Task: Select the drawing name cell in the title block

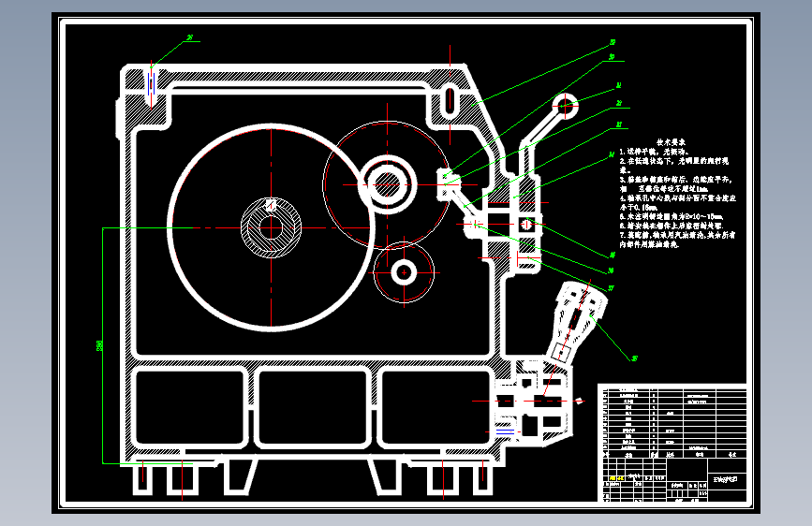Action: [x=725, y=479]
